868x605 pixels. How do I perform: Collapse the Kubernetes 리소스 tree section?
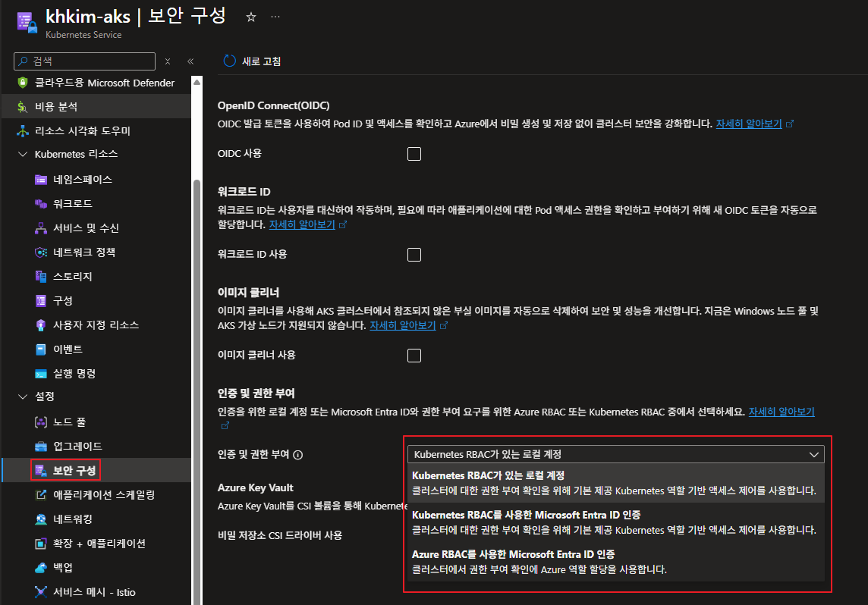[23, 155]
